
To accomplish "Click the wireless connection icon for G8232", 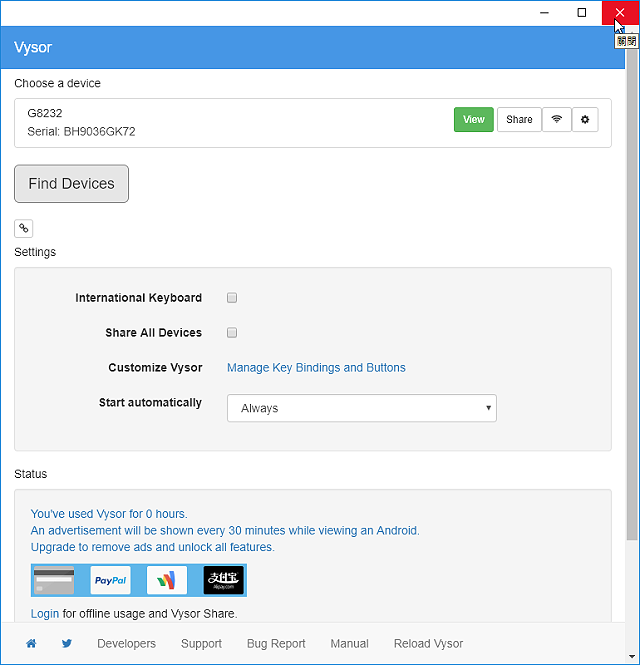I will click(556, 120).
